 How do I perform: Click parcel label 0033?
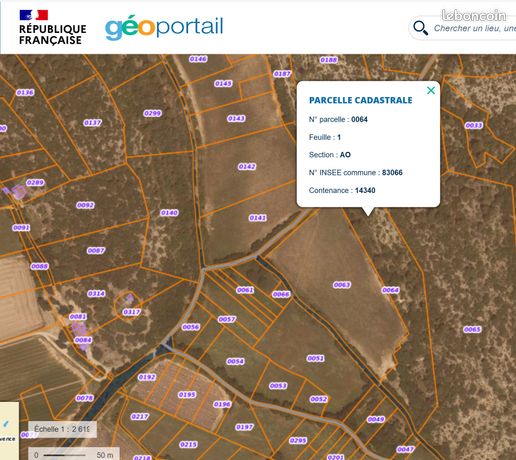point(474,125)
